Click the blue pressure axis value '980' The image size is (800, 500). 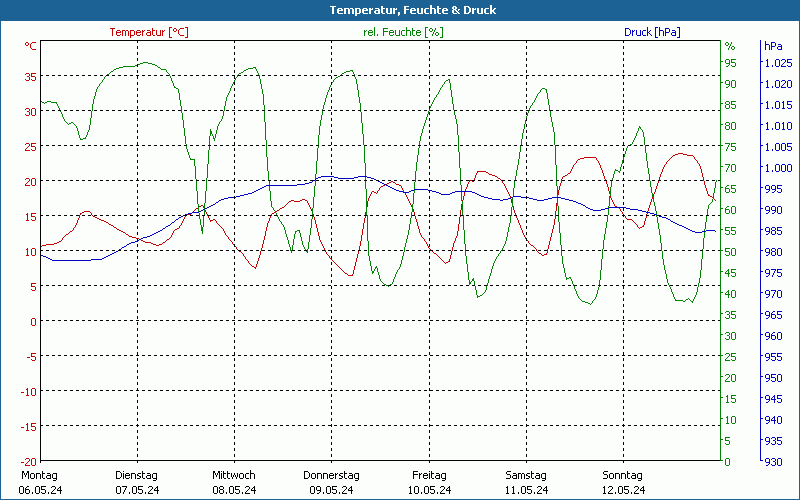tap(773, 252)
